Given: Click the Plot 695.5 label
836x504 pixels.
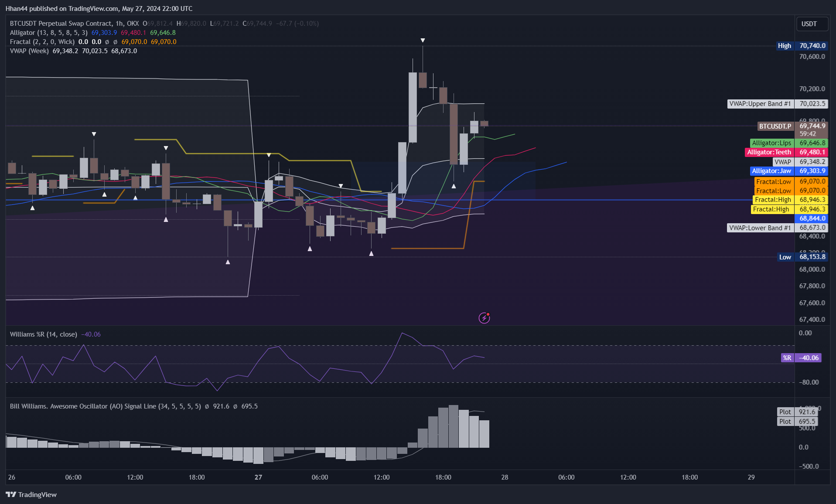Looking at the screenshot, I should [x=797, y=422].
